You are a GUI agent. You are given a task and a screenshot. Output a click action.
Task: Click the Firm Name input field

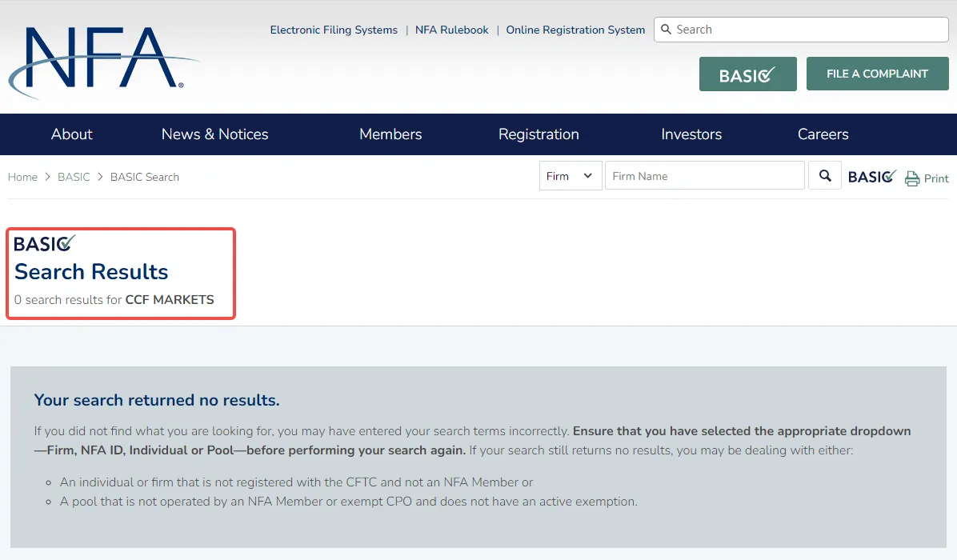point(704,176)
